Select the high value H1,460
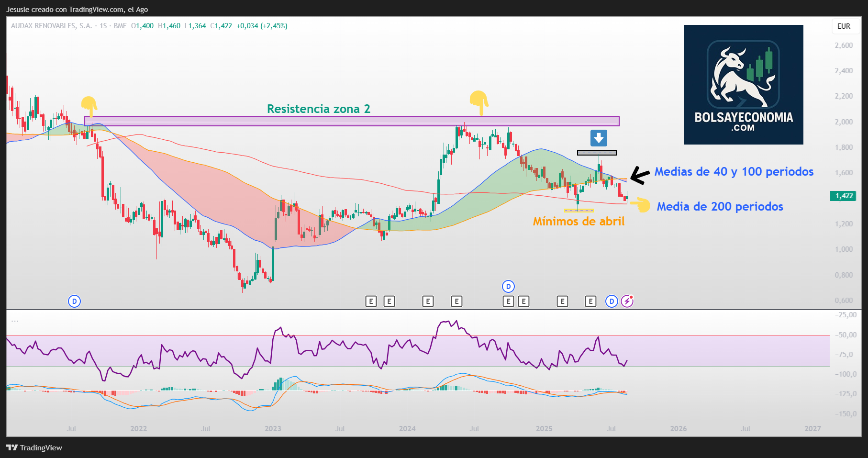Viewport: 868px width, 458px height. click(169, 26)
